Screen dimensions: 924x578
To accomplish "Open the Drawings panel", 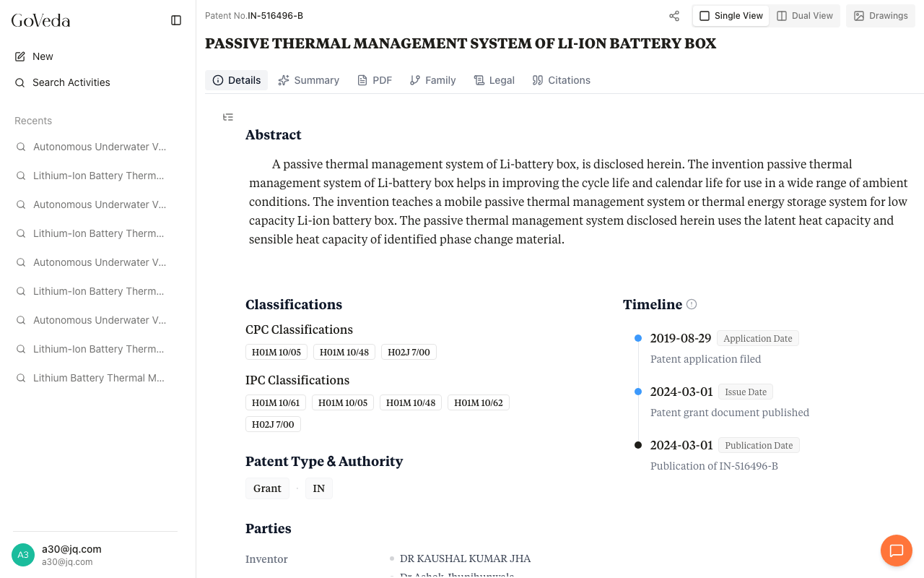I will click(x=880, y=16).
